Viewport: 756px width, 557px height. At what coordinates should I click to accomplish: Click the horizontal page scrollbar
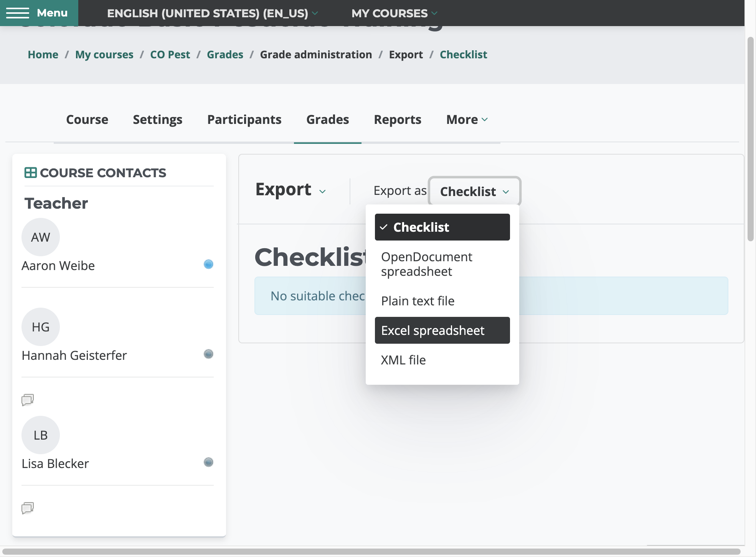[x=371, y=552]
